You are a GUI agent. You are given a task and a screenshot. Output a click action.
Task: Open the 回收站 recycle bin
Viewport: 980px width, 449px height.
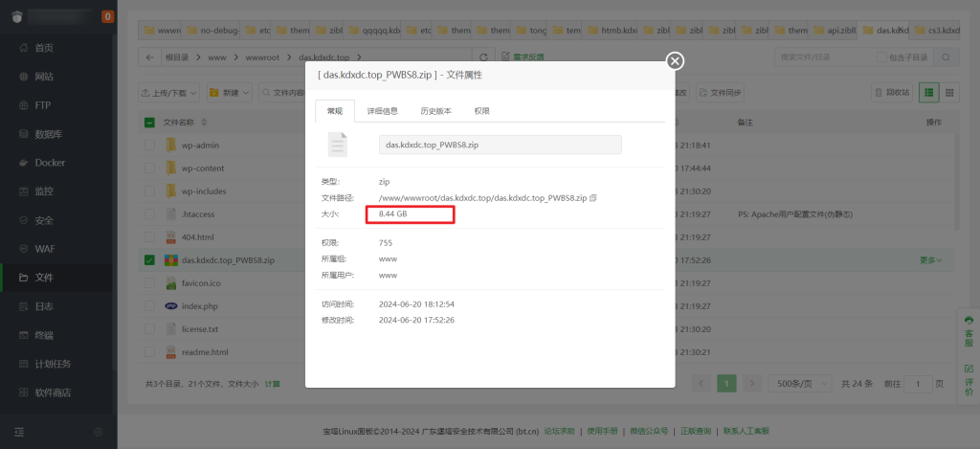(890, 93)
